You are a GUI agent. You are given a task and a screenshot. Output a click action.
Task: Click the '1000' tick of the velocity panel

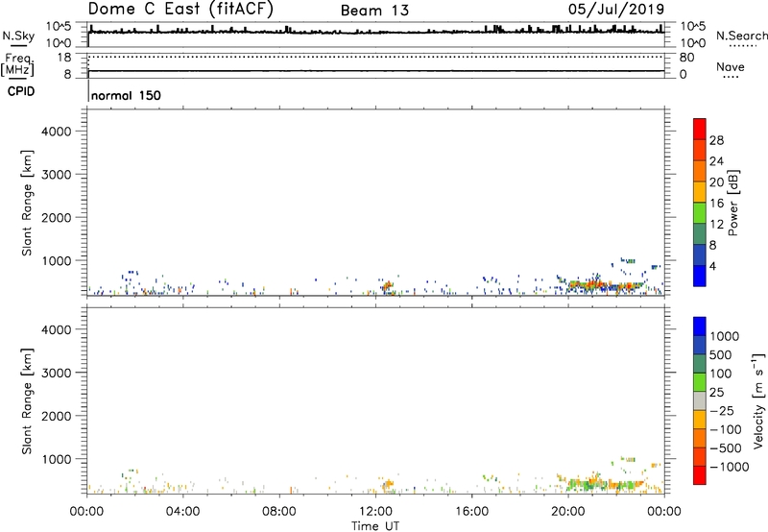click(56, 459)
